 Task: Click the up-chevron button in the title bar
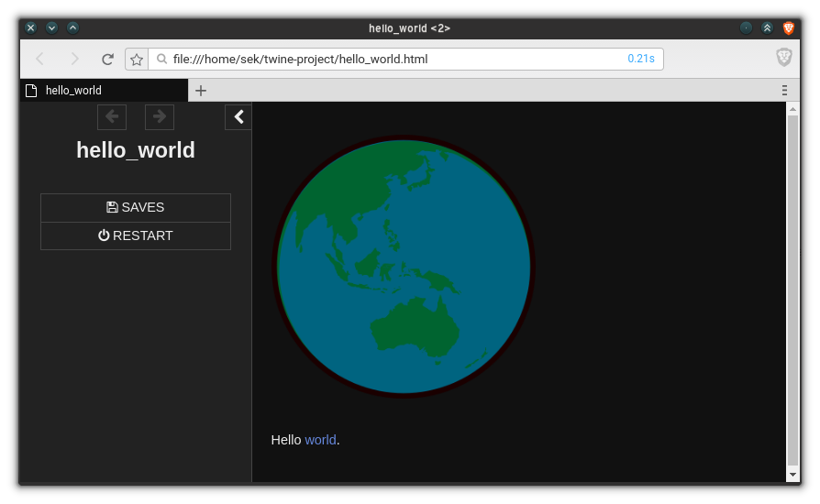pyautogui.click(x=72, y=27)
